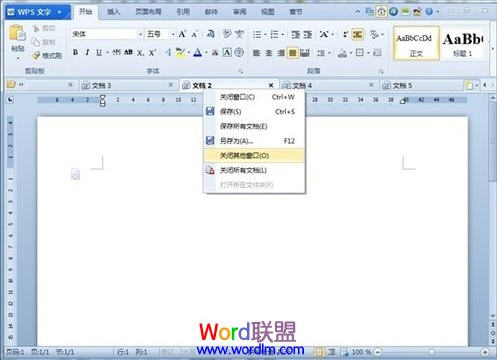Choose 关闭其他窗口(O) in context menu
497x360 pixels.
pyautogui.click(x=254, y=155)
